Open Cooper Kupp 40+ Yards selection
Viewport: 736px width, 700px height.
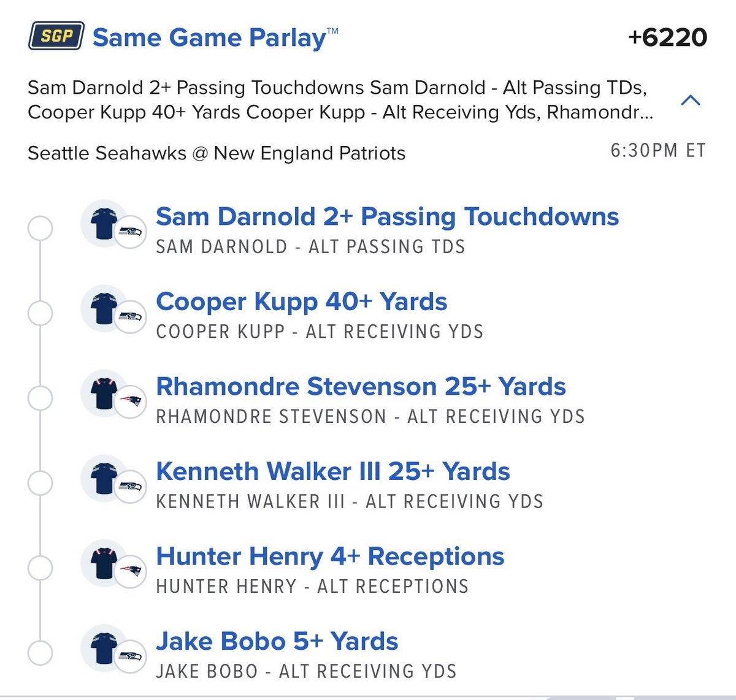tap(301, 302)
